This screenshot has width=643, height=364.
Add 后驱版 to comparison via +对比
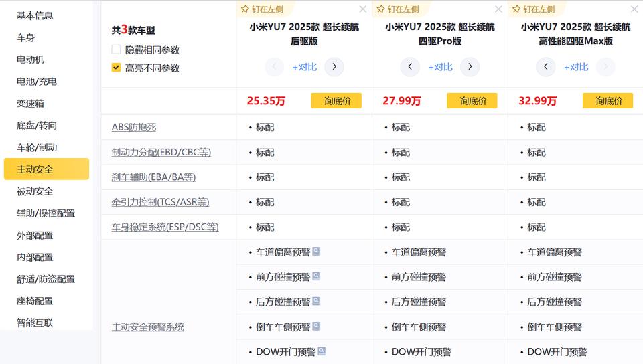[304, 67]
